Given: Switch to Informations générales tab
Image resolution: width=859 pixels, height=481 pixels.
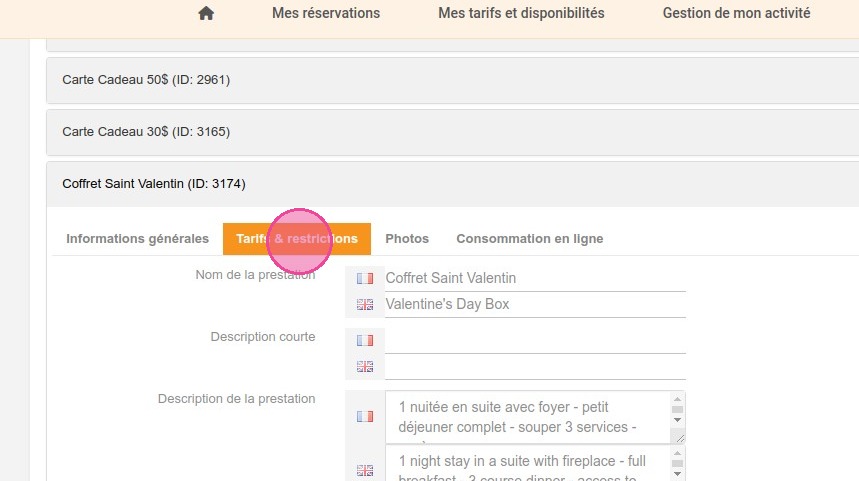Looking at the screenshot, I should (x=138, y=239).
